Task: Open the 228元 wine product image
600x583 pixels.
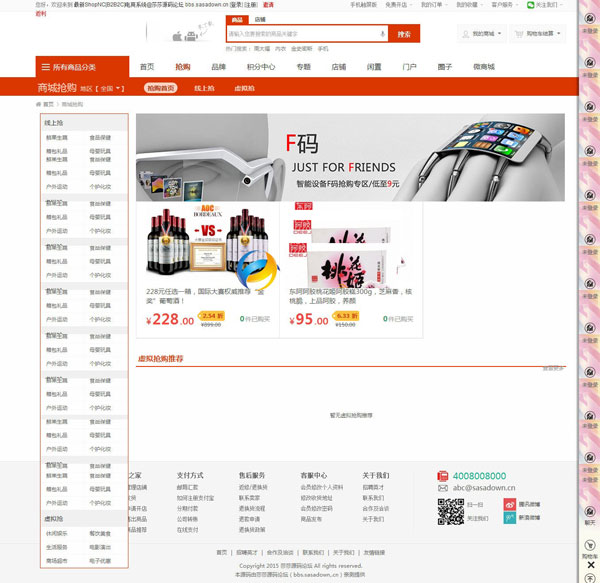Action: point(208,243)
